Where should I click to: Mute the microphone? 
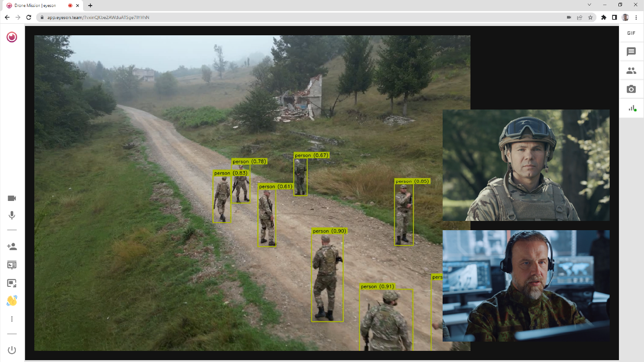click(12, 215)
